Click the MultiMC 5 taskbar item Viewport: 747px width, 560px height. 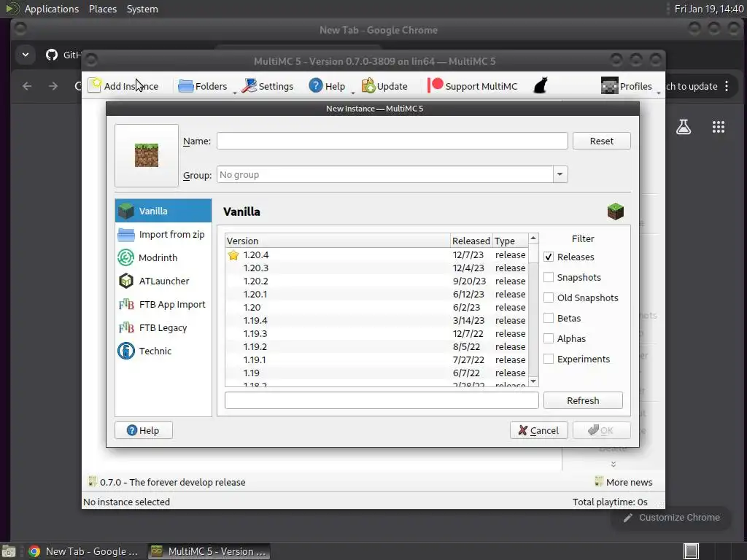(209, 551)
